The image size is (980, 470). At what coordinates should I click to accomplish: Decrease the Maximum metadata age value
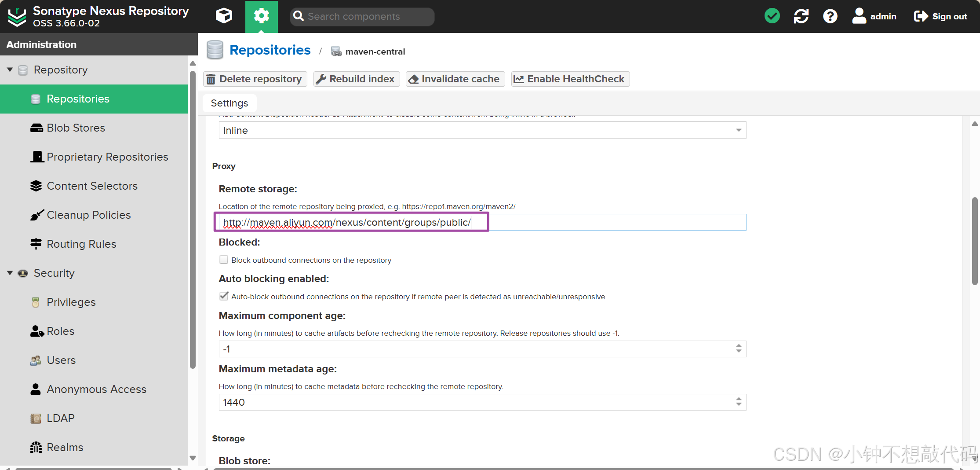pyautogui.click(x=739, y=404)
